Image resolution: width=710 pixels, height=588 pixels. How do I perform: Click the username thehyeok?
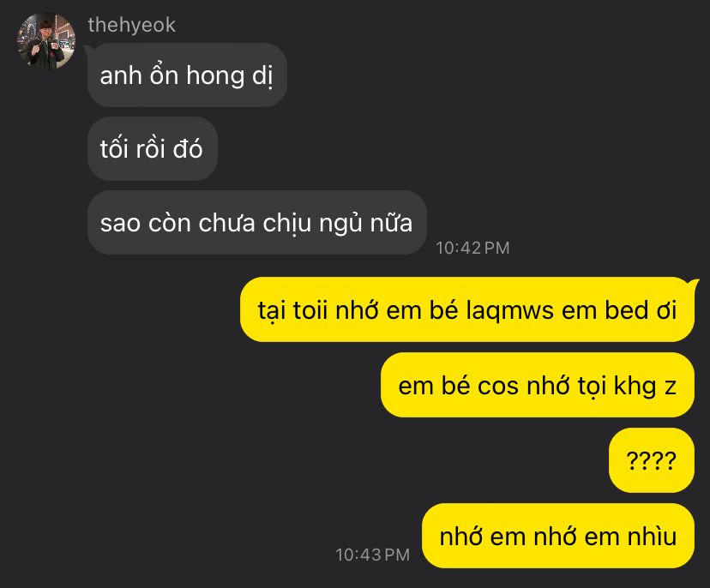[x=131, y=25]
